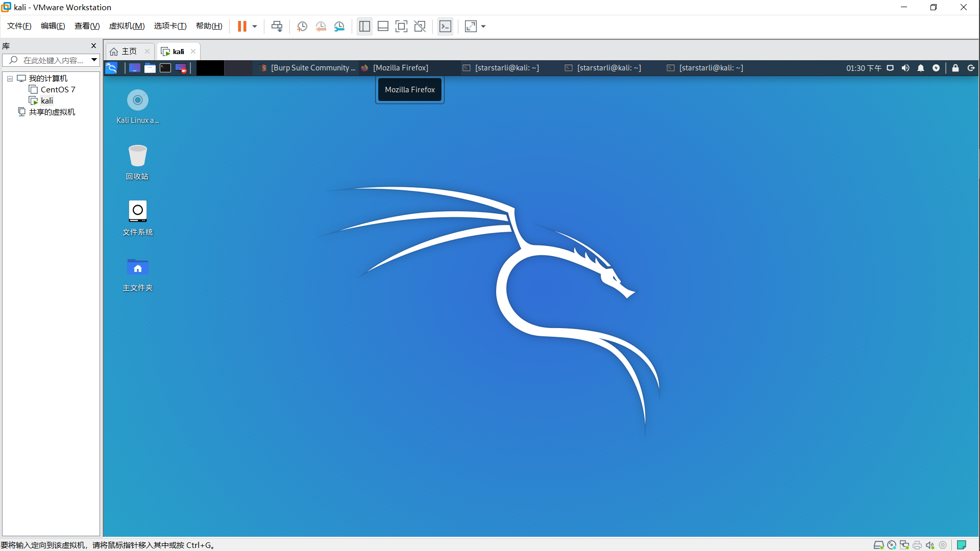The height and width of the screenshot is (551, 980).
Task: Select the CentOS 7 virtual machine
Action: (58, 90)
